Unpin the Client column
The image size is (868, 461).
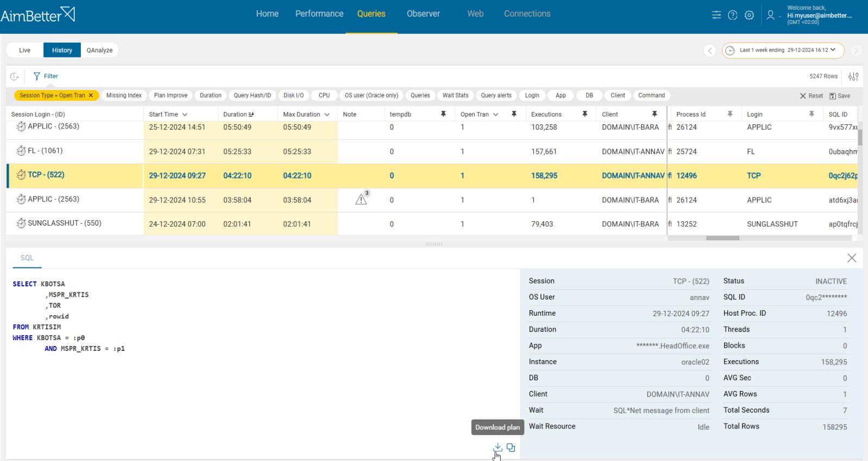pyautogui.click(x=654, y=114)
